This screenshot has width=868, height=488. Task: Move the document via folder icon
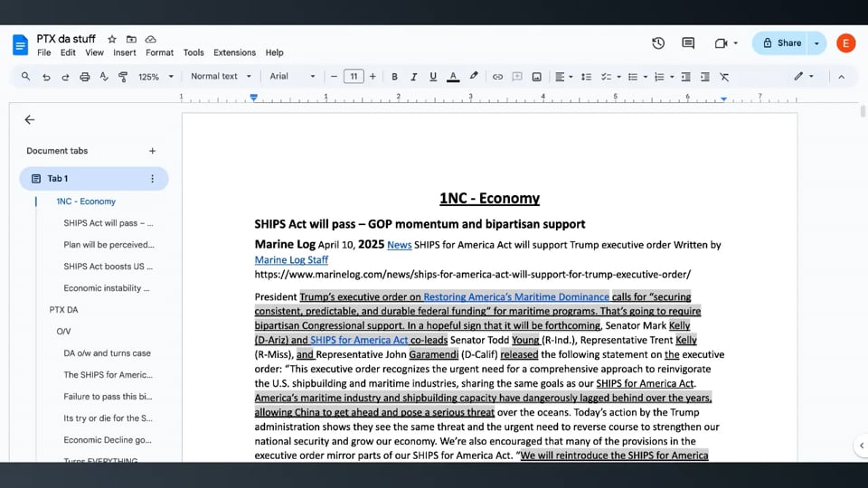[131, 39]
